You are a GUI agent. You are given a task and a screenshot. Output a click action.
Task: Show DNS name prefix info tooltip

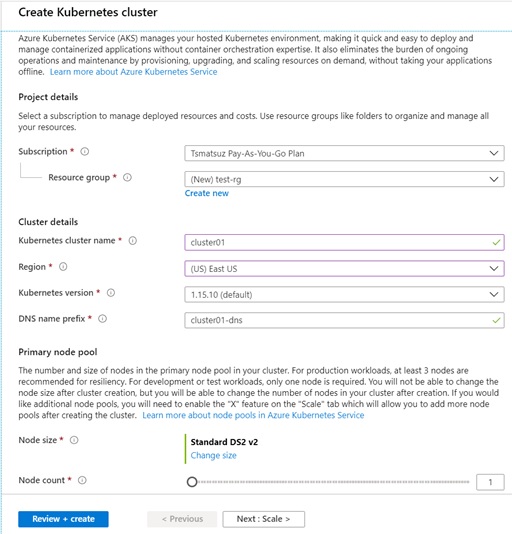coord(102,319)
